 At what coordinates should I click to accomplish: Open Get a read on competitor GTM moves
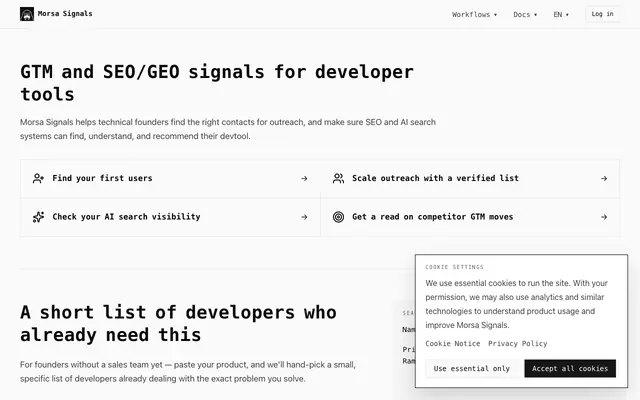470,217
